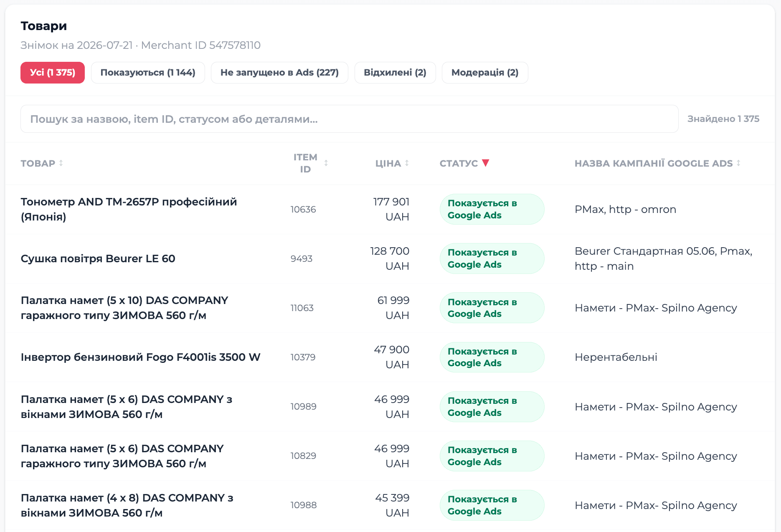Open Палатка намет (5 x 6) з вікнами

coord(127,407)
